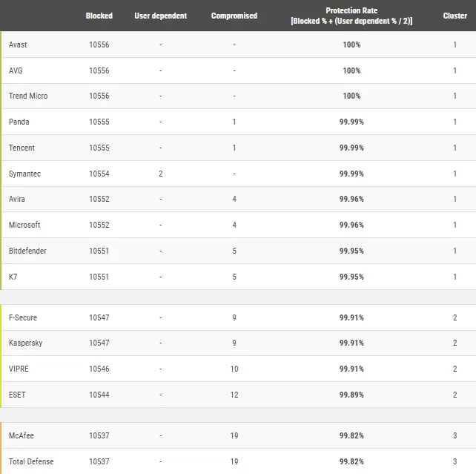
Task: Select the AVG vendor name
Action: [16, 70]
